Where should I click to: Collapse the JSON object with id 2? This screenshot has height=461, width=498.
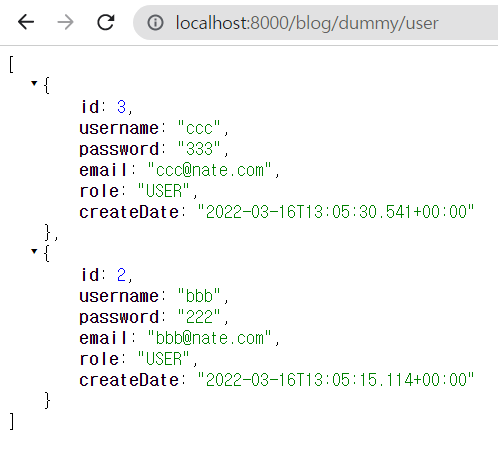pos(34,251)
